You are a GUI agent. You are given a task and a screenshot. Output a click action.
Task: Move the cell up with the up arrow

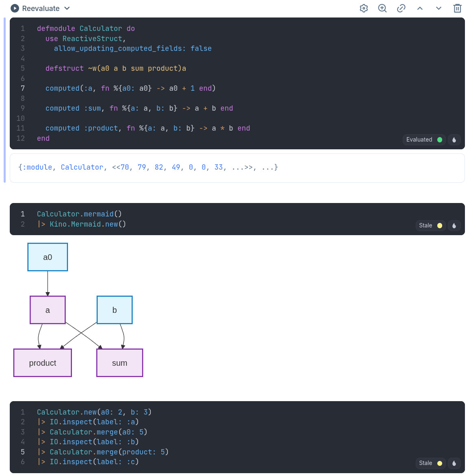pyautogui.click(x=420, y=9)
